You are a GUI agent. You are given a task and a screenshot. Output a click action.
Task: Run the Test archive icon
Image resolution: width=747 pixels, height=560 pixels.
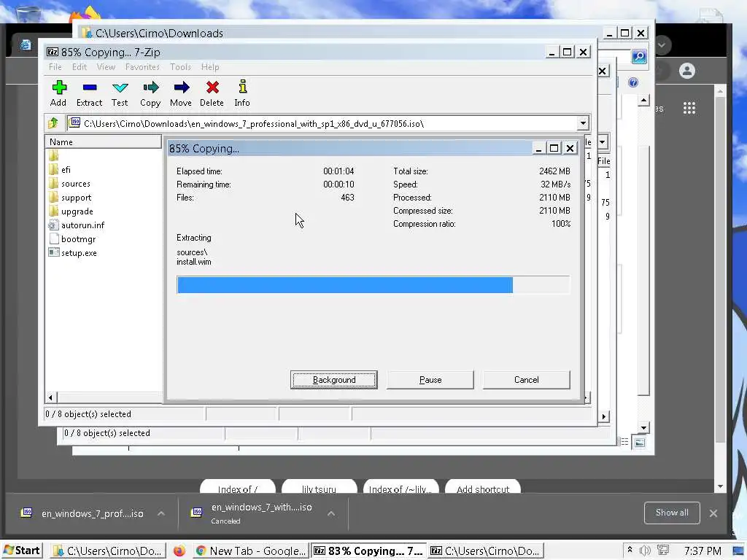coord(120,88)
